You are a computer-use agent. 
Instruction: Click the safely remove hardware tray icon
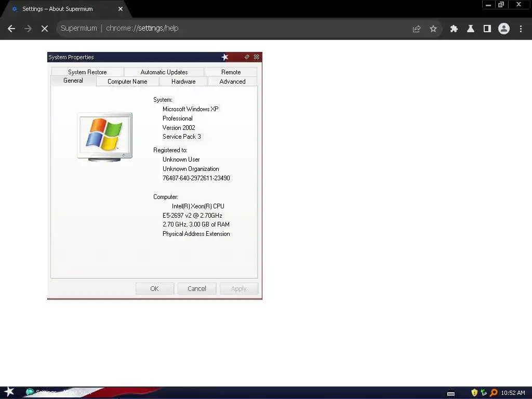click(484, 393)
